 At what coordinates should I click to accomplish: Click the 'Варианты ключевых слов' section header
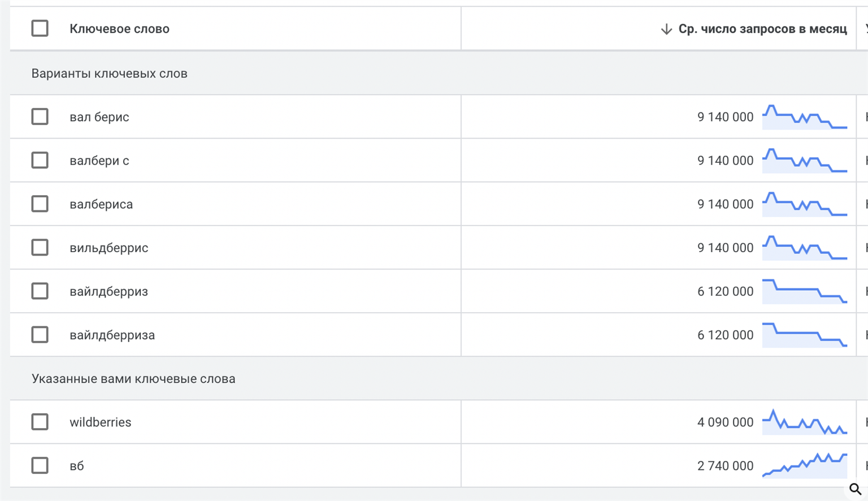point(110,74)
